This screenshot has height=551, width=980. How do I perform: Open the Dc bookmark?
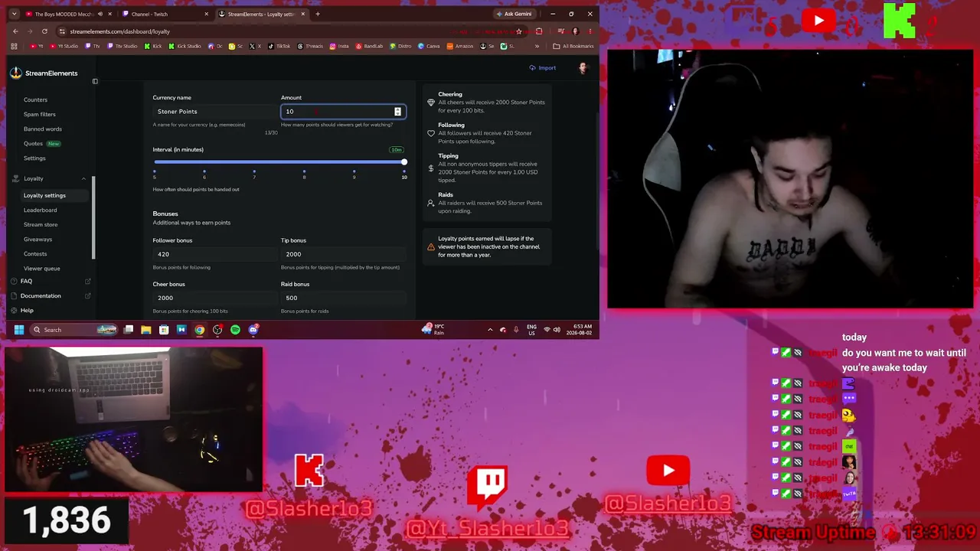click(x=215, y=46)
